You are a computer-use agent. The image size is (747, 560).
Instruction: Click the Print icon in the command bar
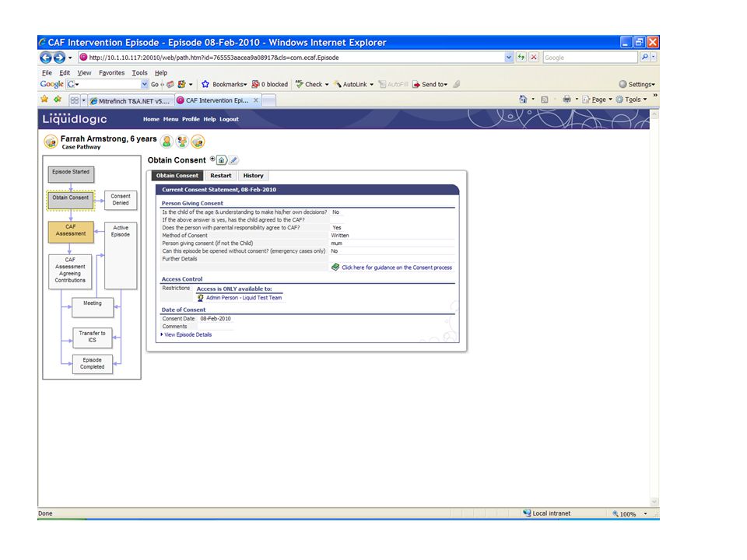[x=566, y=99]
